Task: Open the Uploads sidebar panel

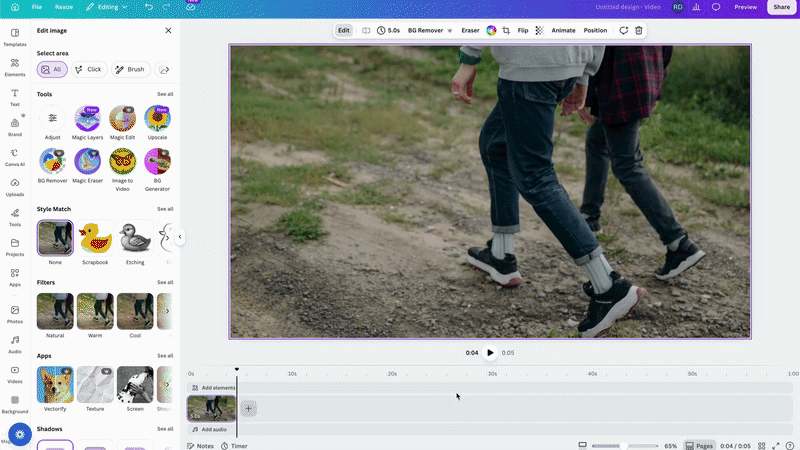Action: (x=15, y=187)
